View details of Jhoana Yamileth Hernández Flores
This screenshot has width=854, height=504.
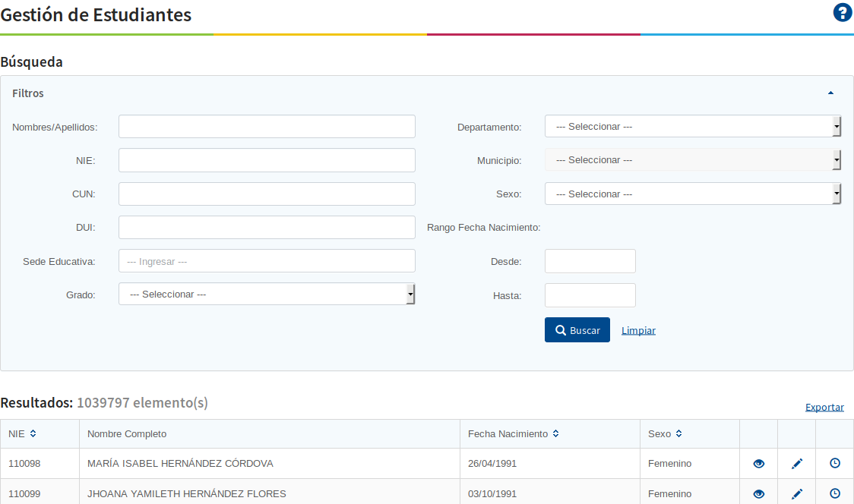point(758,494)
